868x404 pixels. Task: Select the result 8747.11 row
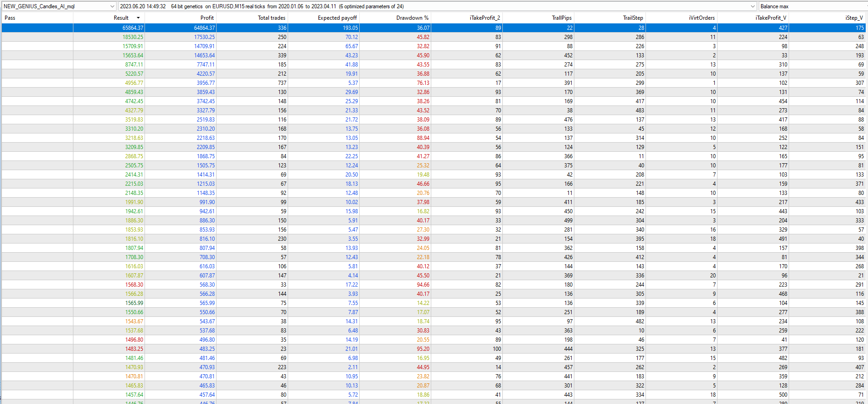[x=434, y=65]
